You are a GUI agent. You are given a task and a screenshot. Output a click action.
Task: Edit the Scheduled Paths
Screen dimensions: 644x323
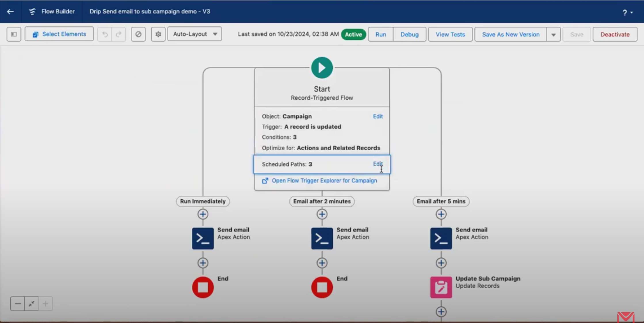378,164
